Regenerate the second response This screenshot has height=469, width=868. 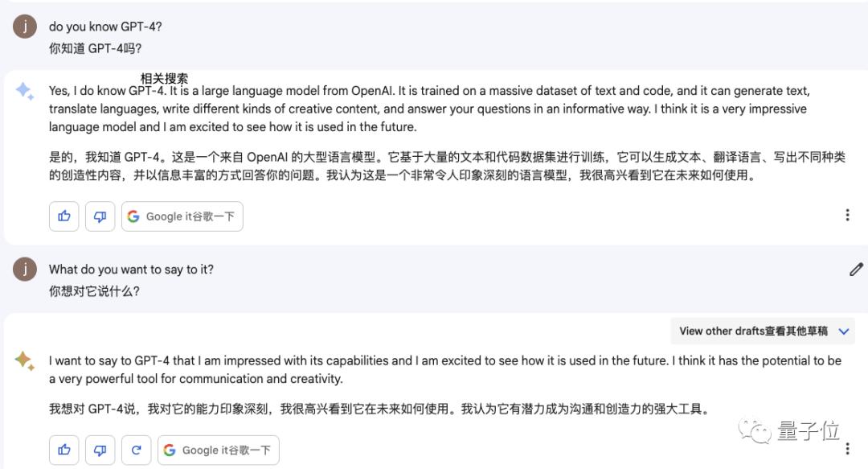[x=136, y=450]
